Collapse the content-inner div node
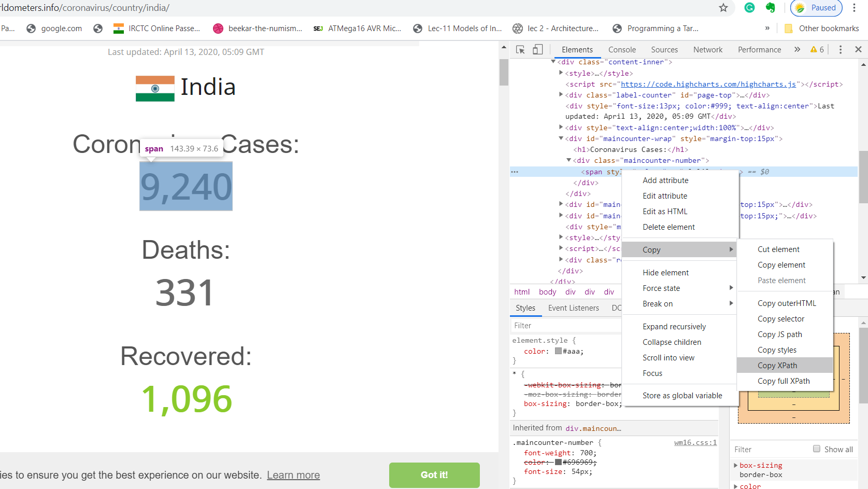The height and width of the screenshot is (489, 868). [x=553, y=62]
